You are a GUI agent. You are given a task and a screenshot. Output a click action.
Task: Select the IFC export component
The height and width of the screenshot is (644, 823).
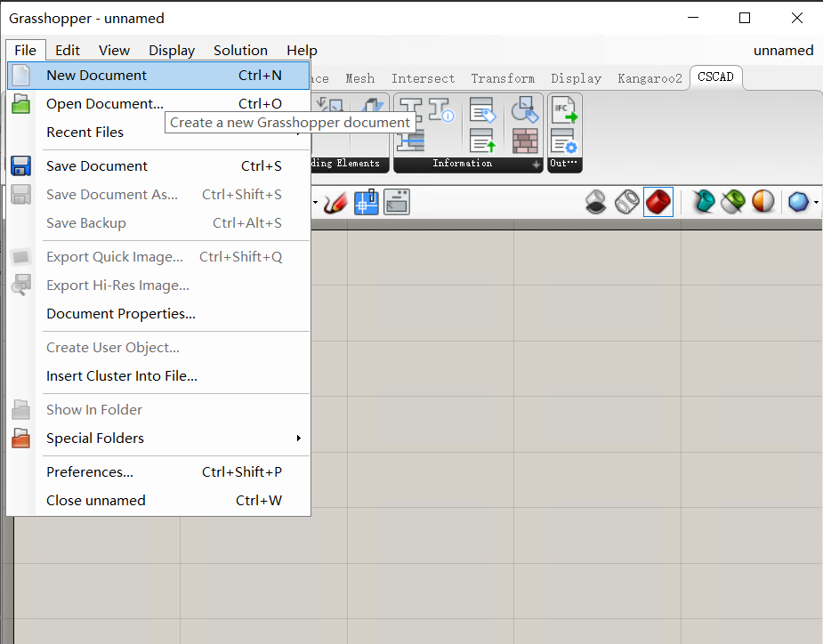coord(564,109)
